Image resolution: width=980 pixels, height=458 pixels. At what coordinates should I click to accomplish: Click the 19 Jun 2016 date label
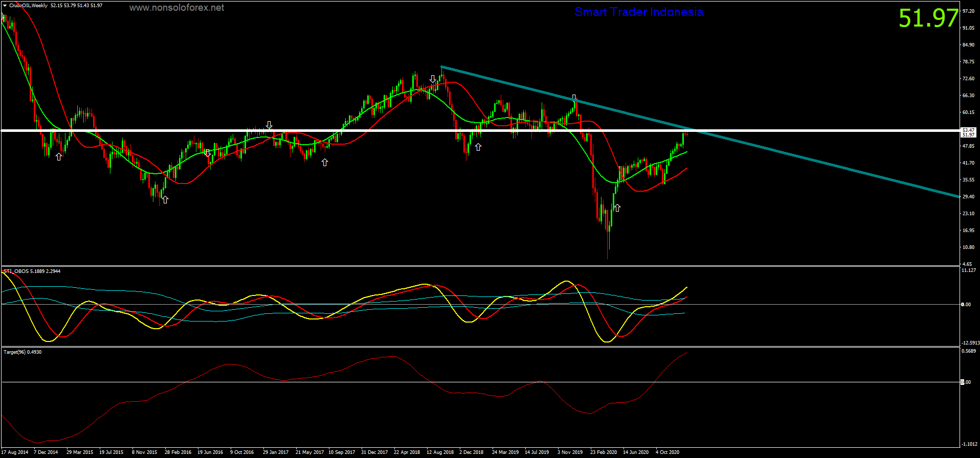[210, 452]
